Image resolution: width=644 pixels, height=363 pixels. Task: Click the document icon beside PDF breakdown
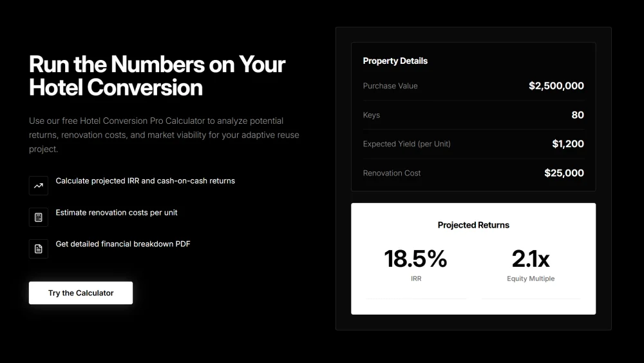(38, 249)
